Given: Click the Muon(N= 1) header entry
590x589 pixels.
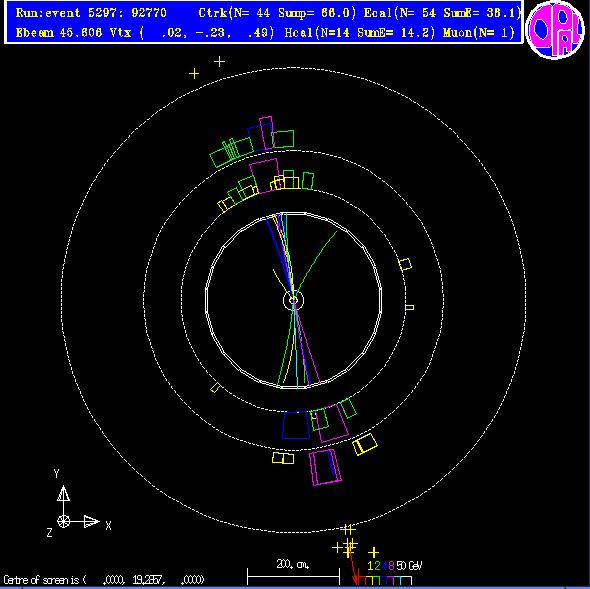Looking at the screenshot, I should tap(479, 33).
